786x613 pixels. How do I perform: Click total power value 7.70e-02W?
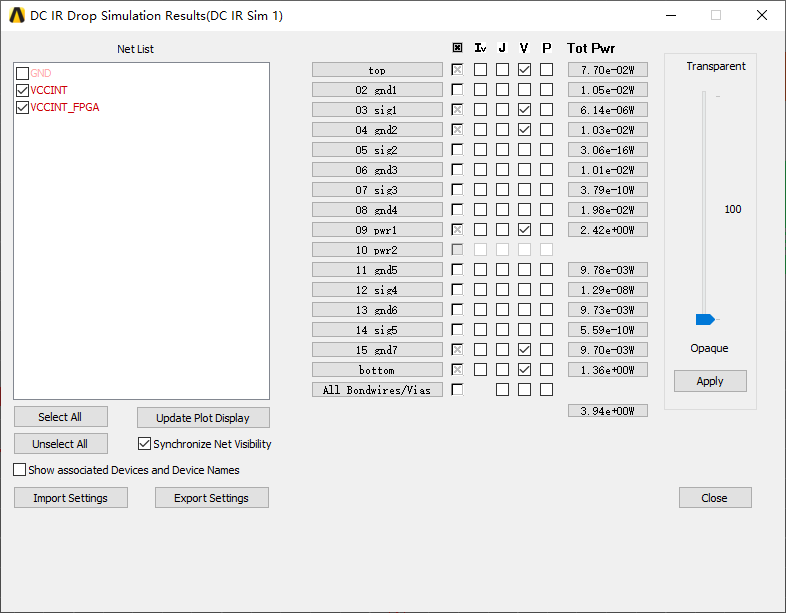pos(608,70)
